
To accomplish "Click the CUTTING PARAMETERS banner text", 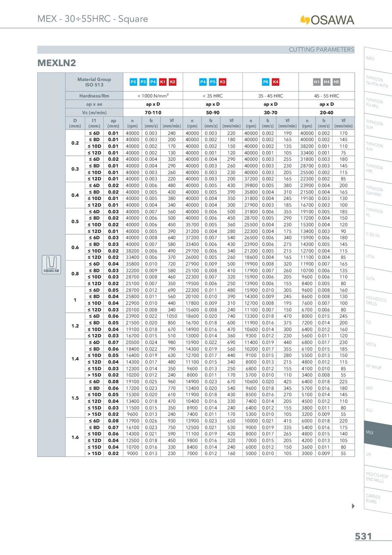I will 321,50.
